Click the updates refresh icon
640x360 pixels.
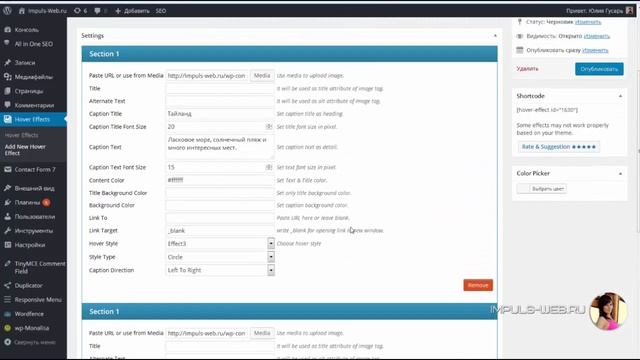click(x=77, y=11)
